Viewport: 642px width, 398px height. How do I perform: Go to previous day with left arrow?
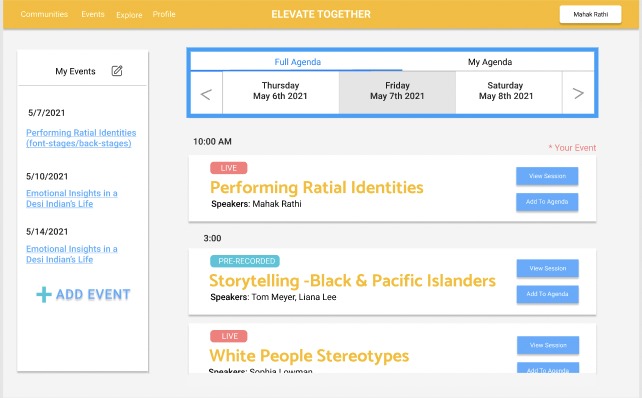[x=206, y=94]
